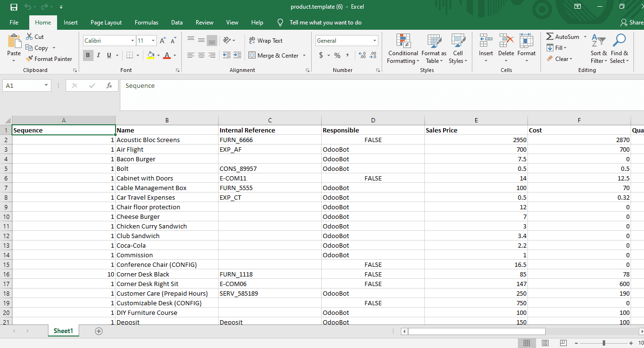The width and height of the screenshot is (644, 348).
Task: Open the Conditional Formatting dropdown
Action: (403, 48)
